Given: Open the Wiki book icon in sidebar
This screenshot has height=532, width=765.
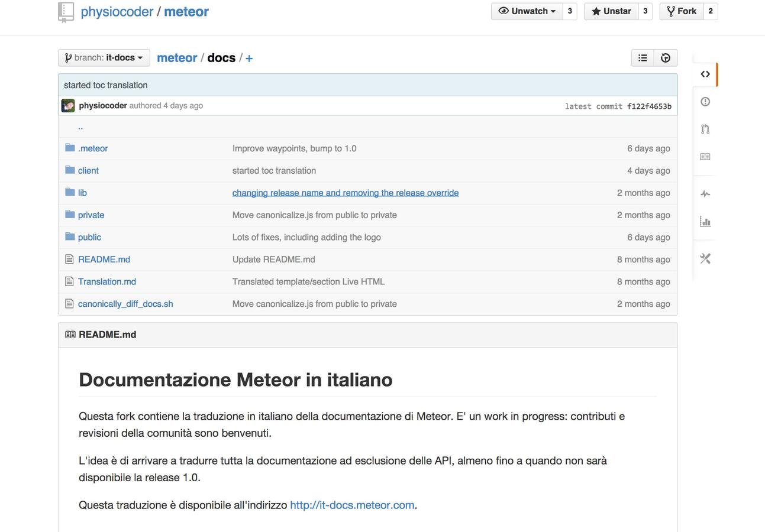Looking at the screenshot, I should pos(705,157).
